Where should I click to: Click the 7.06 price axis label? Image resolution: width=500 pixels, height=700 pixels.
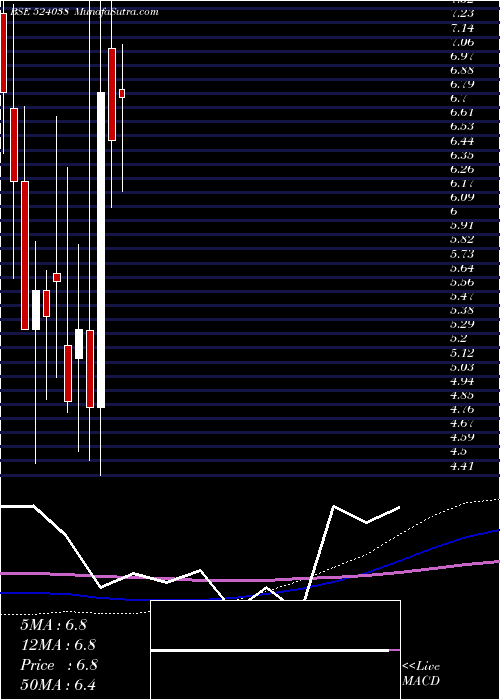tap(462, 42)
